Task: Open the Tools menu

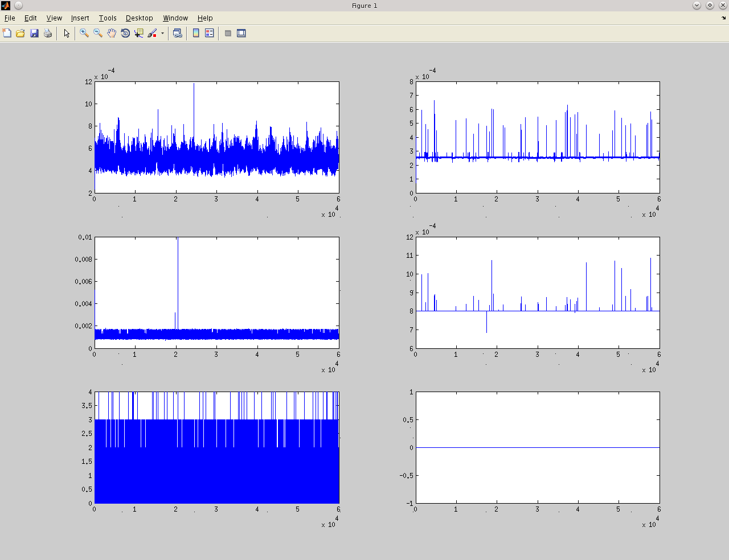Action: (x=108, y=18)
